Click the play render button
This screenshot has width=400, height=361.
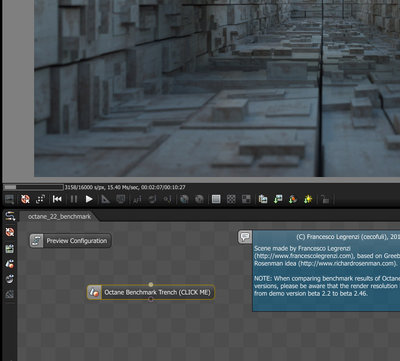pyautogui.click(x=89, y=199)
